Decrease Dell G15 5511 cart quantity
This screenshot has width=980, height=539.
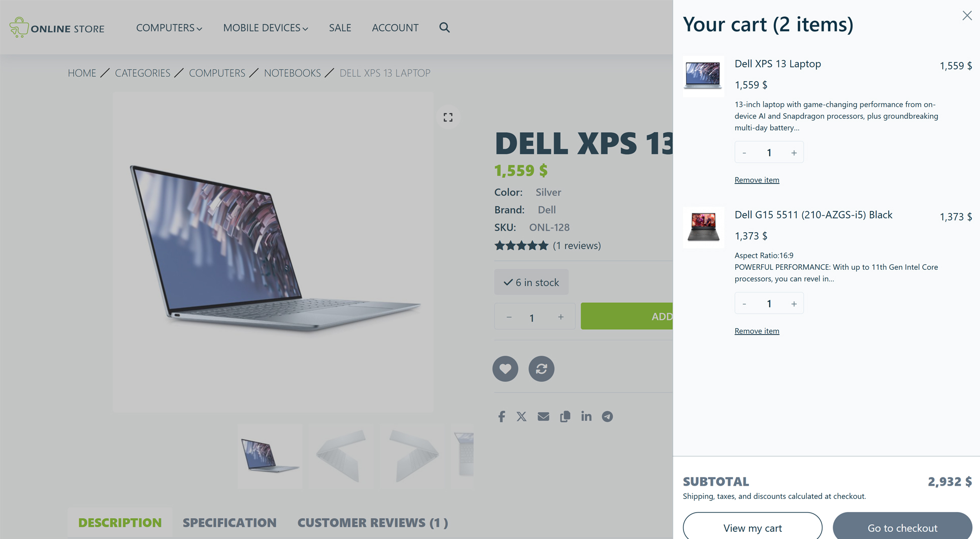click(744, 304)
